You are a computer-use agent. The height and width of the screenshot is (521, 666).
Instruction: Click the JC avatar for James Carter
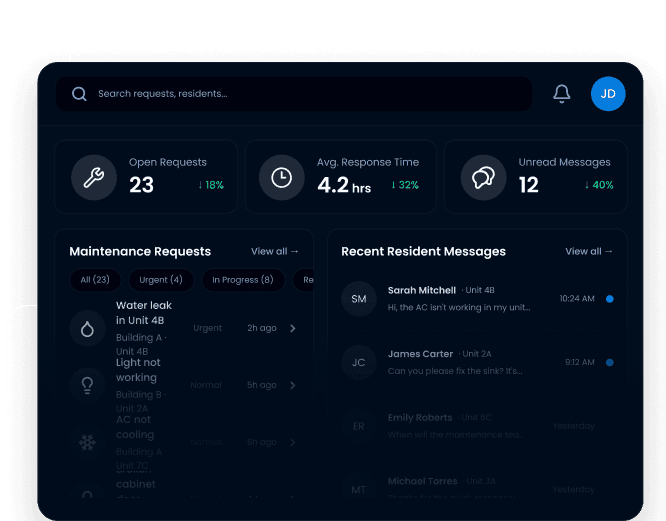359,363
